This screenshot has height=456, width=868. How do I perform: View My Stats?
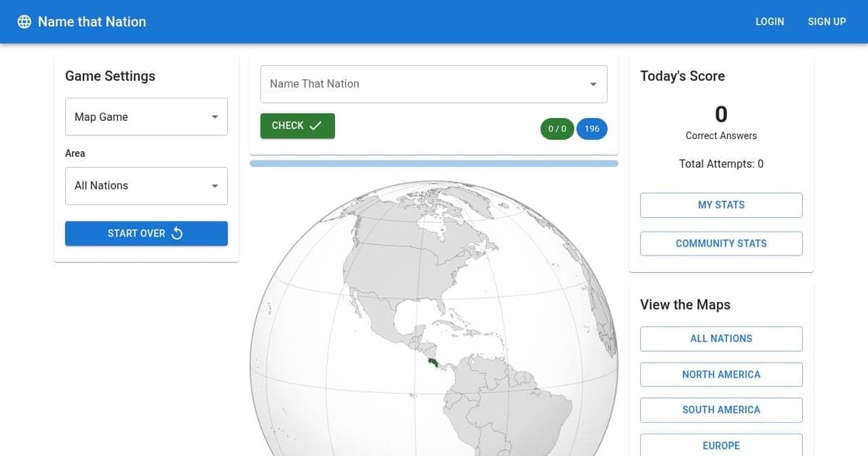tap(721, 205)
